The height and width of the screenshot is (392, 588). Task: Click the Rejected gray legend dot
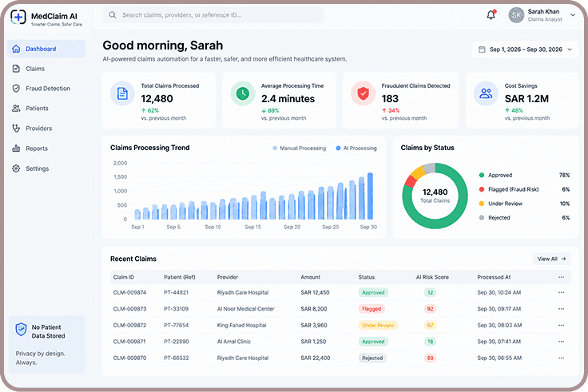click(x=482, y=218)
